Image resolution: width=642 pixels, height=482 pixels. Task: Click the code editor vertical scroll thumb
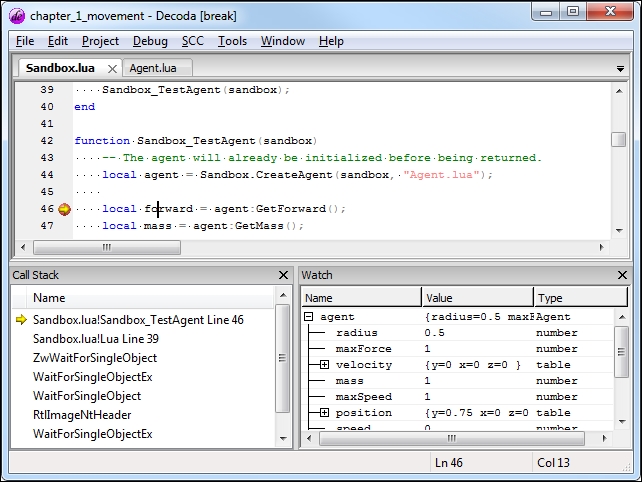pyautogui.click(x=619, y=139)
